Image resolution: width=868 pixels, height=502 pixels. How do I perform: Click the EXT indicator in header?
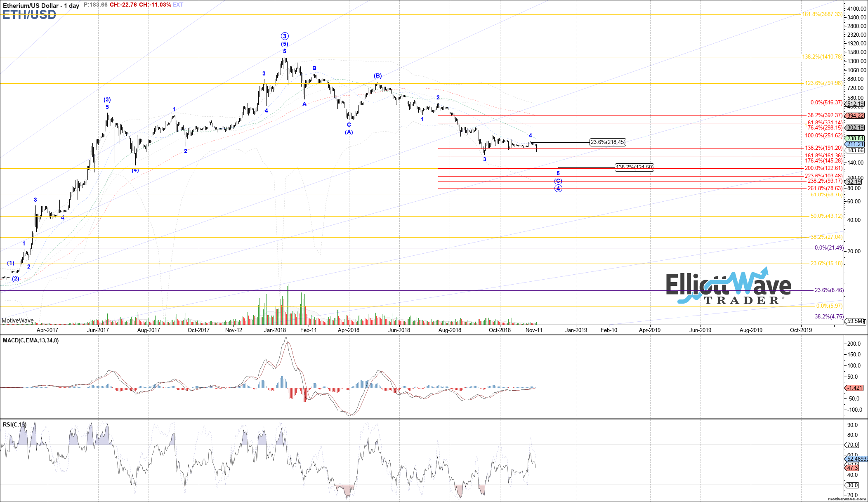pos(178,5)
